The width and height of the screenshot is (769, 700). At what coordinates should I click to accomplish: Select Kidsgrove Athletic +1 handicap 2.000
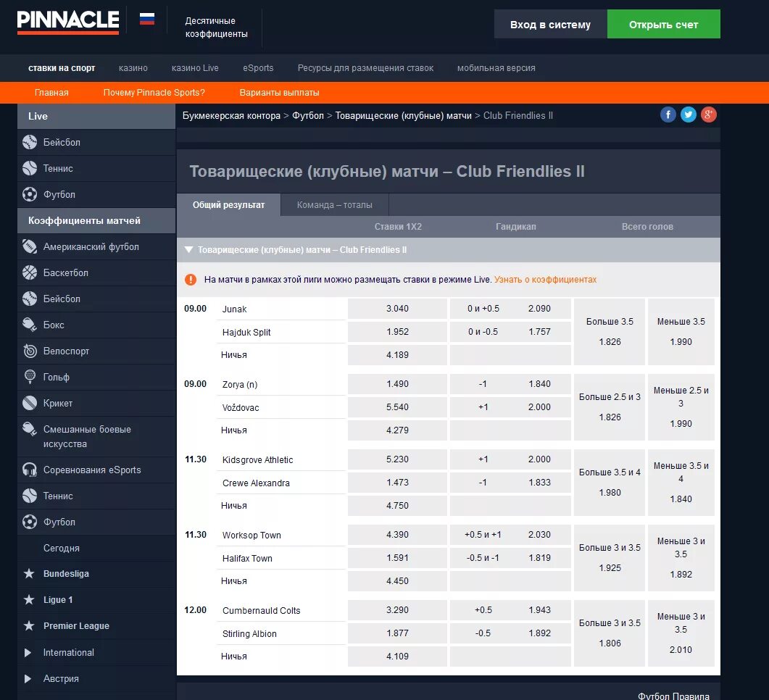(510, 459)
